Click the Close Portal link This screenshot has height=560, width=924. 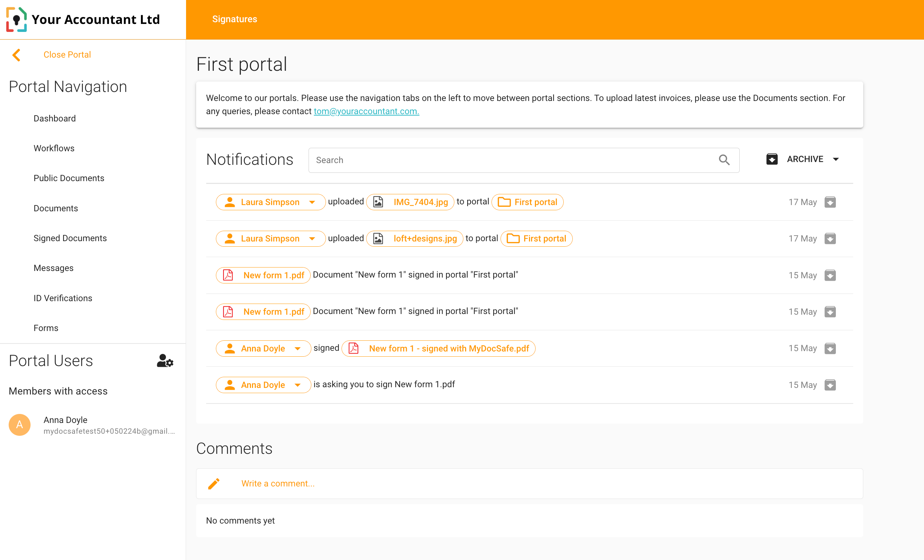pos(67,54)
